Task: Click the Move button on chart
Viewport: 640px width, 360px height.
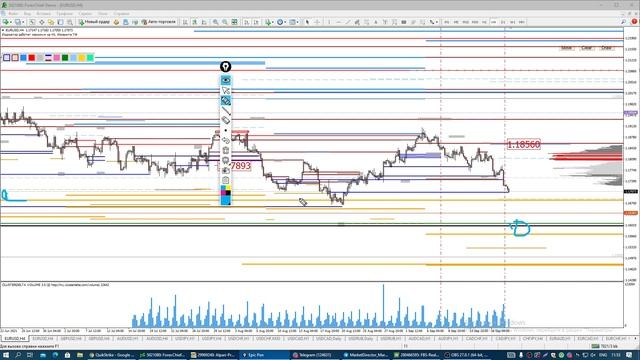Action: click(x=566, y=48)
